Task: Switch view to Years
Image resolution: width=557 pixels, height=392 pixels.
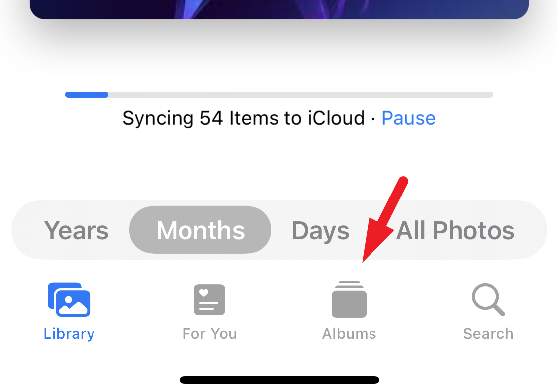Action: 77,231
